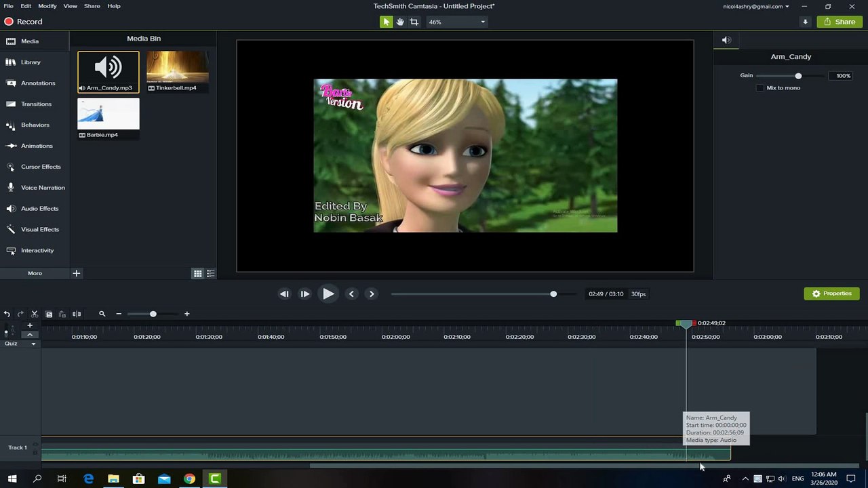This screenshot has height=488, width=868.
Task: Click the Arm_Candy audio clip on Track 1
Action: pyautogui.click(x=386, y=453)
